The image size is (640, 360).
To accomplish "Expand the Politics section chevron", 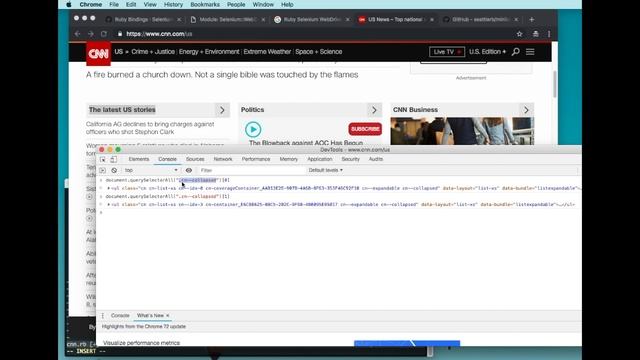I will coord(374,110).
